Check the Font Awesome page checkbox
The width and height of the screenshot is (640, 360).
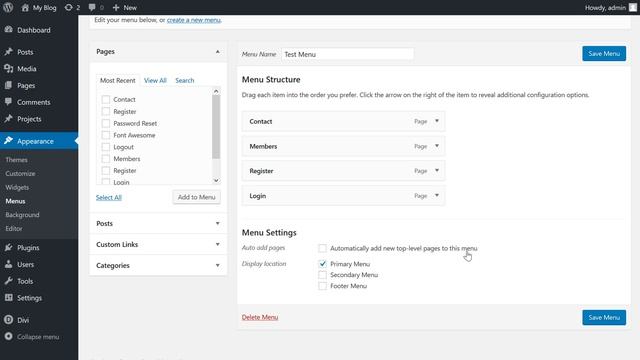pos(106,135)
